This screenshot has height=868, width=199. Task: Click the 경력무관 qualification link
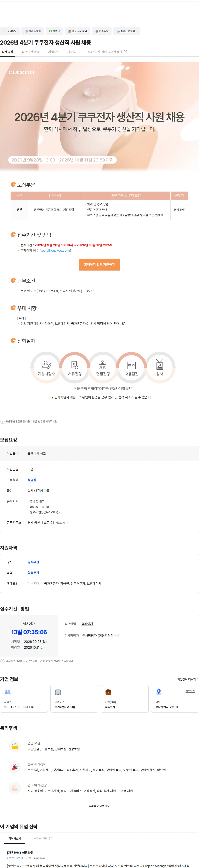[x=33, y=562]
